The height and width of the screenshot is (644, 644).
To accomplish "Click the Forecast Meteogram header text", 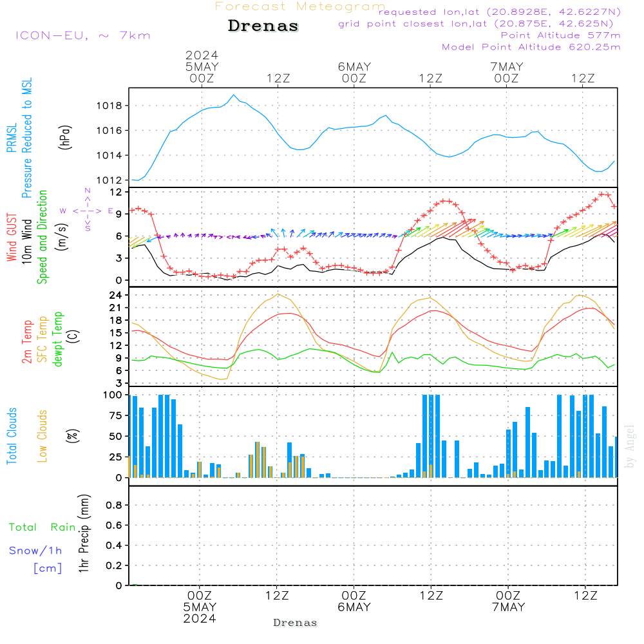I will point(300,6).
